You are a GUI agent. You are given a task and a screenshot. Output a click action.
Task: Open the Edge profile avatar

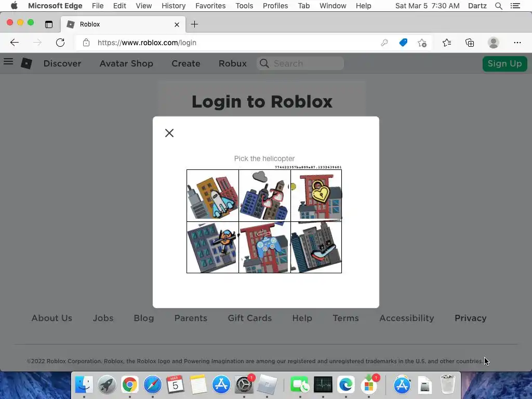(493, 43)
